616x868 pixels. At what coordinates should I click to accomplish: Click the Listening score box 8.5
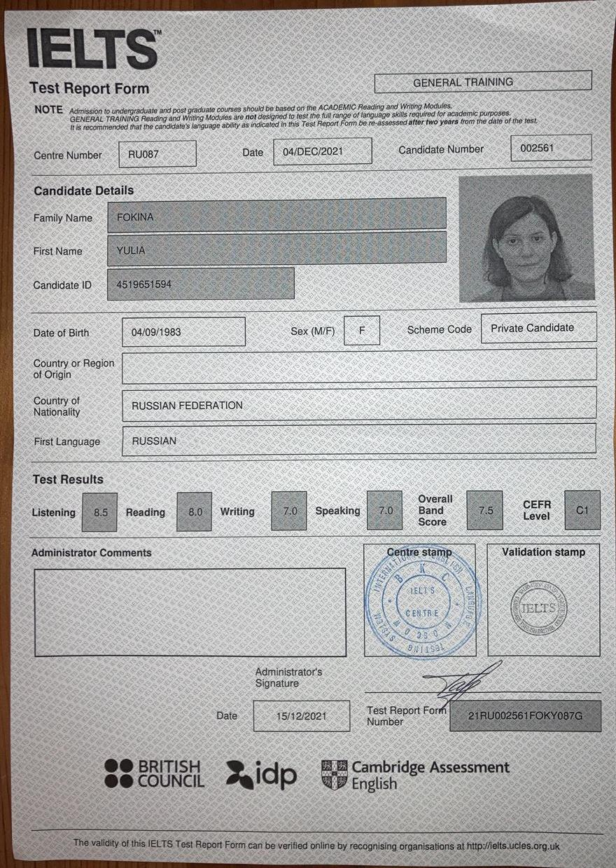pyautogui.click(x=100, y=512)
